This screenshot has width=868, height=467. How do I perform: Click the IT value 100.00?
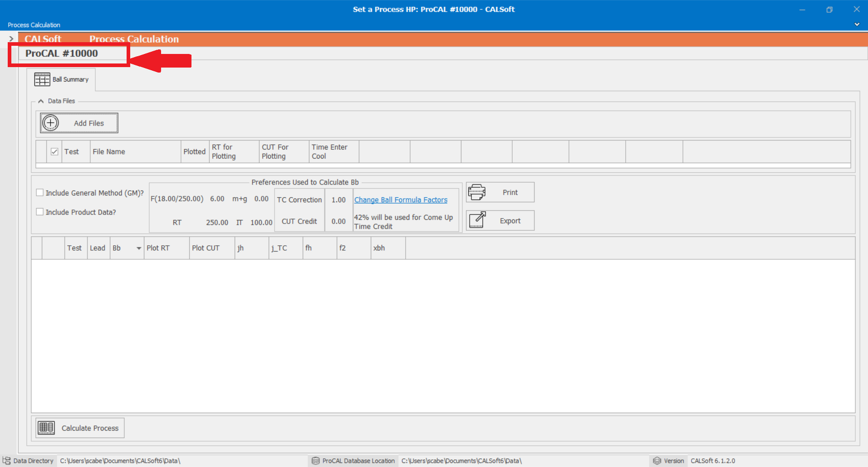(x=261, y=223)
